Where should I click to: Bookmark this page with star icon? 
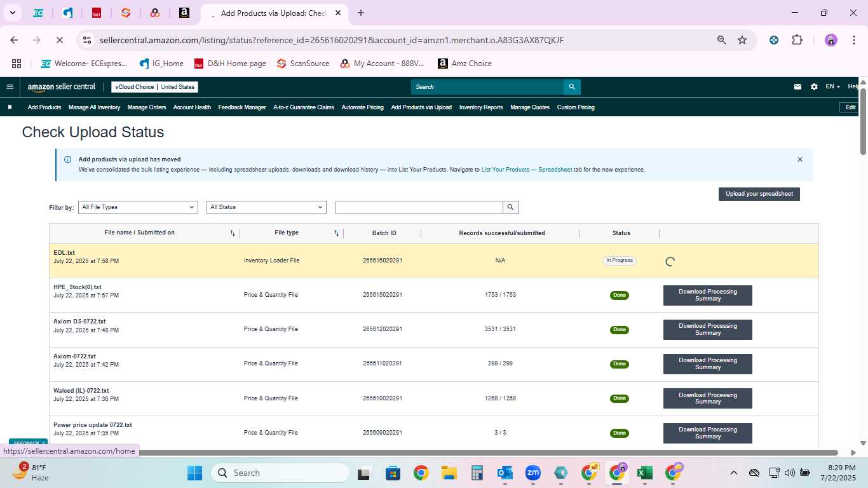tap(742, 40)
